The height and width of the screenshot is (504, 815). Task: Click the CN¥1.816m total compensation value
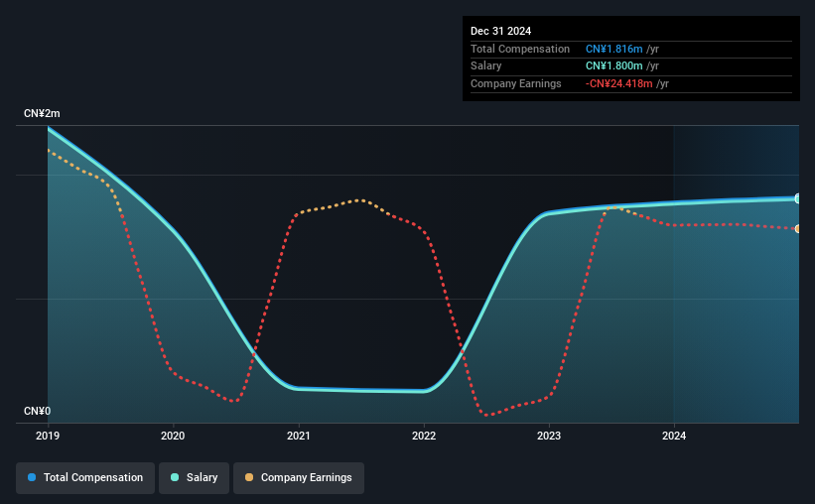[613, 49]
